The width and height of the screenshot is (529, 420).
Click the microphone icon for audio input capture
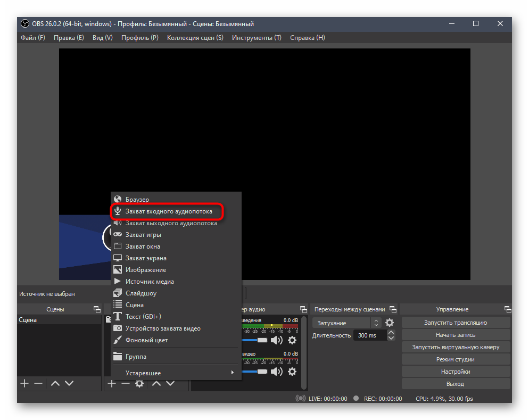pyautogui.click(x=118, y=211)
